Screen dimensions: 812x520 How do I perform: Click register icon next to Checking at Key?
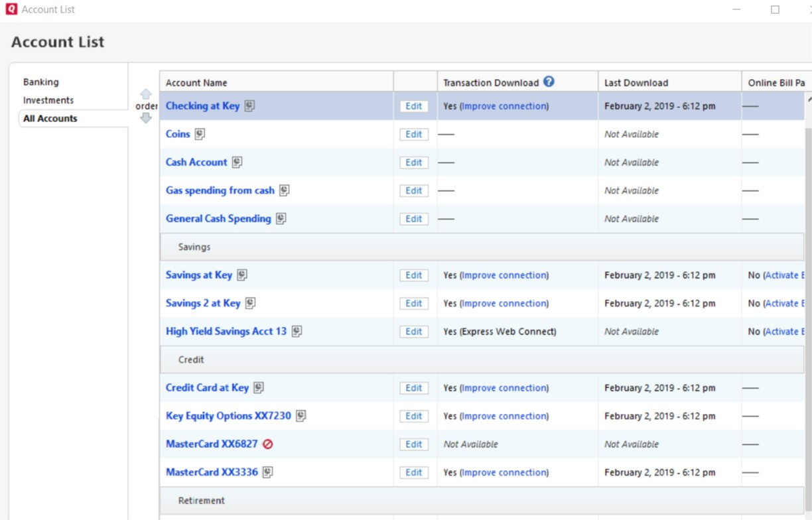(249, 106)
